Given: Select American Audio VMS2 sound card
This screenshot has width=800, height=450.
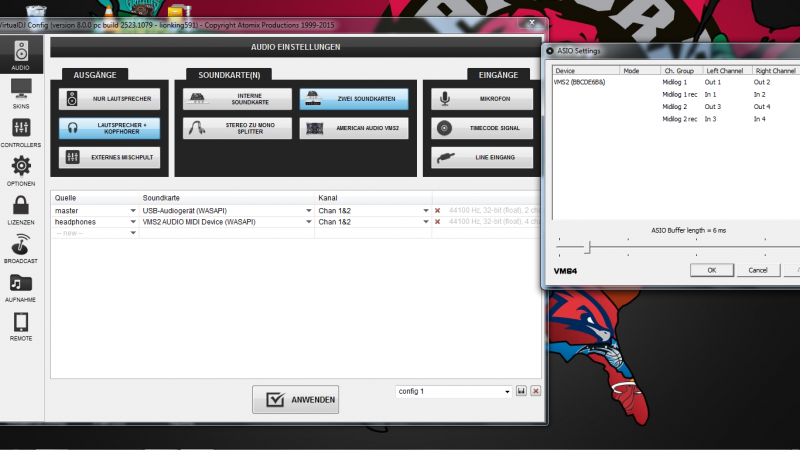Looking at the screenshot, I should tap(354, 128).
